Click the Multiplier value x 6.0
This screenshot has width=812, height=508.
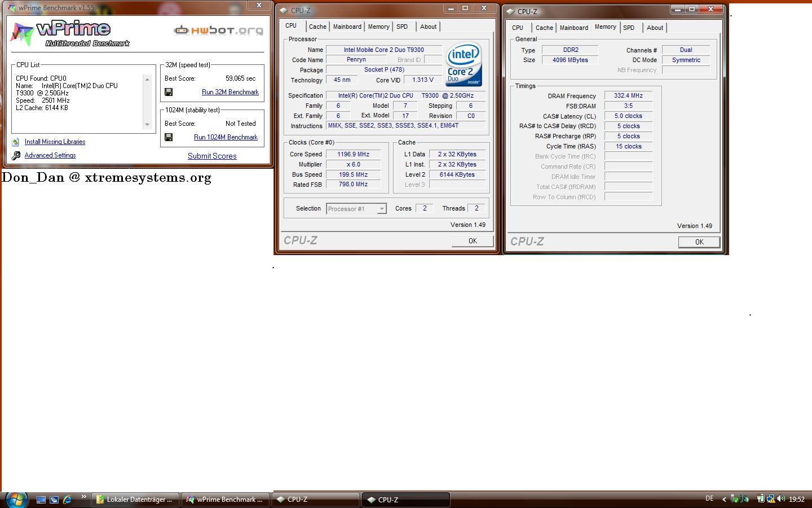(x=353, y=164)
